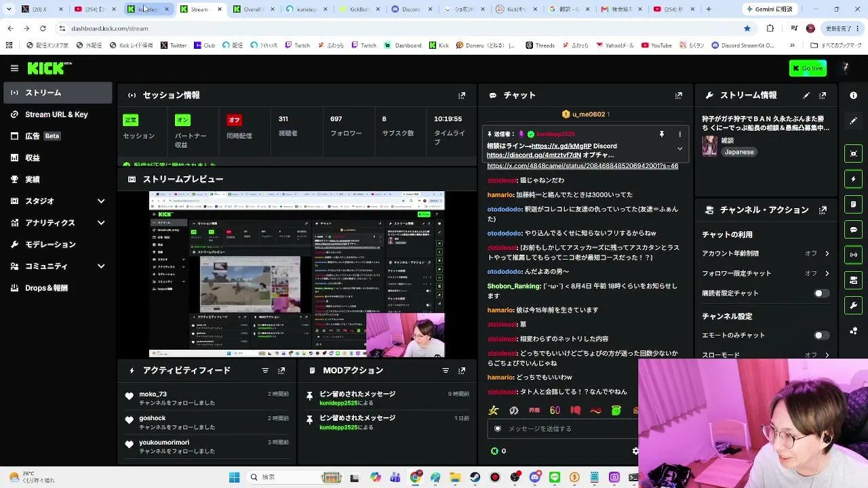The width and height of the screenshot is (868, 488).
Task: Toggle the lightning activity feed icon in right rail
Action: click(854, 179)
